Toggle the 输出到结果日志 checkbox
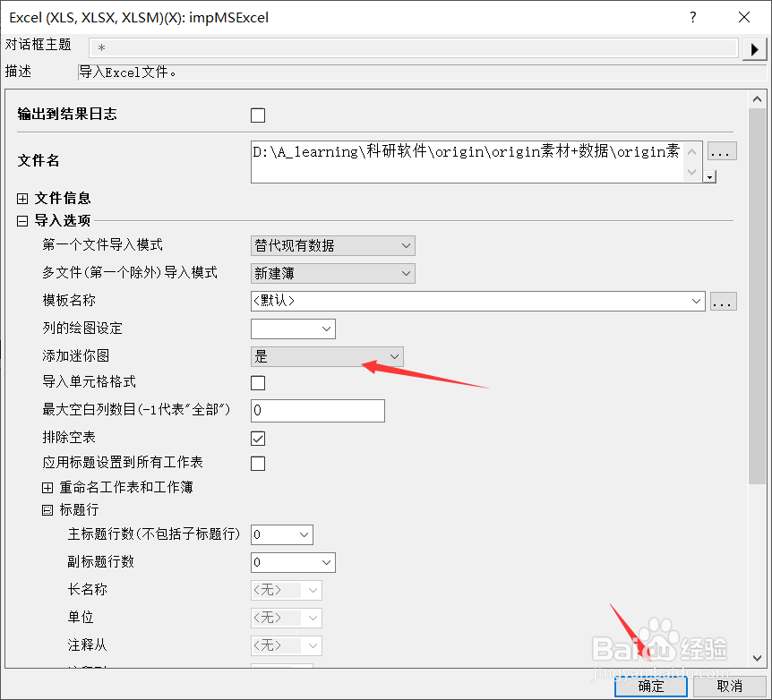Viewport: 772px width, 700px height. point(258,115)
